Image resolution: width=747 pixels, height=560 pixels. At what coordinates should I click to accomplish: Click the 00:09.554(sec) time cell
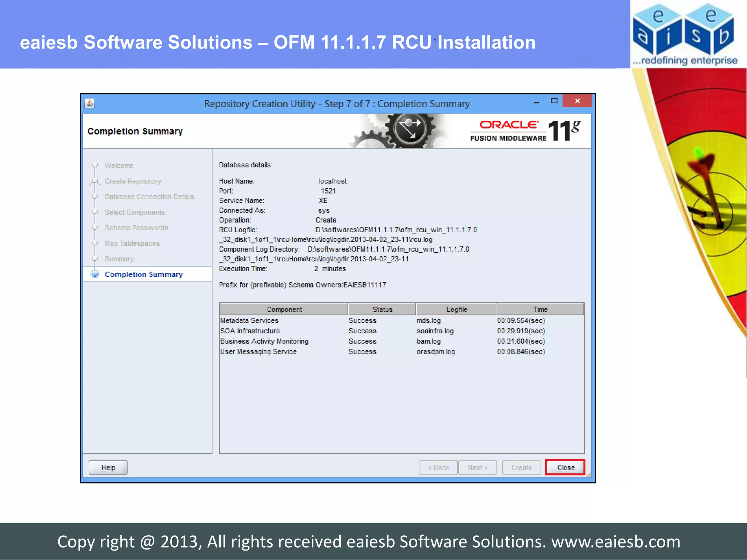[x=521, y=320]
